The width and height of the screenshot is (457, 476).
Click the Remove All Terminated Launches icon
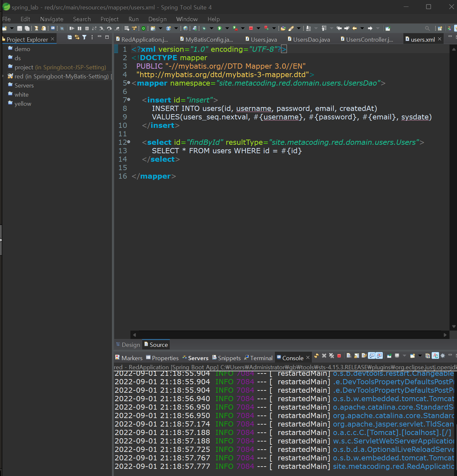331,356
